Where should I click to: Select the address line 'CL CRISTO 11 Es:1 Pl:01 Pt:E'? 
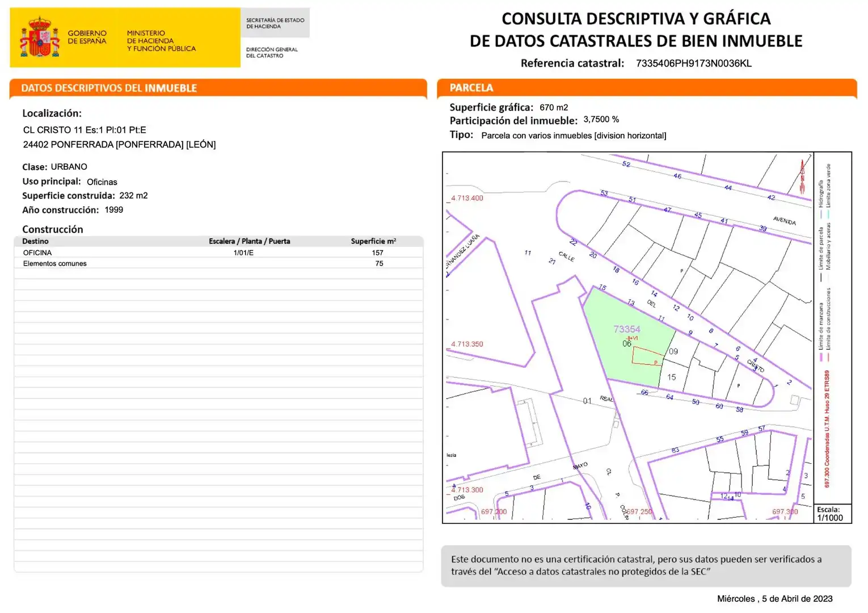tap(85, 130)
